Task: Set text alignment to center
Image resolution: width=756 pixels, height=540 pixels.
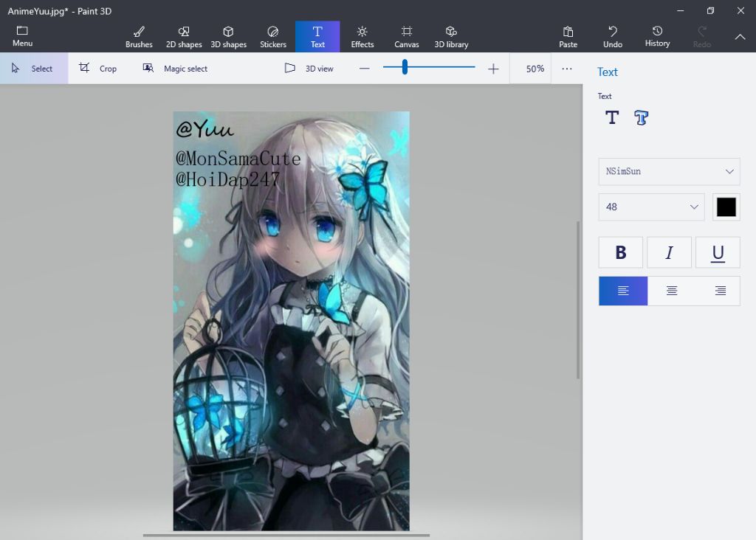Action: 672,291
